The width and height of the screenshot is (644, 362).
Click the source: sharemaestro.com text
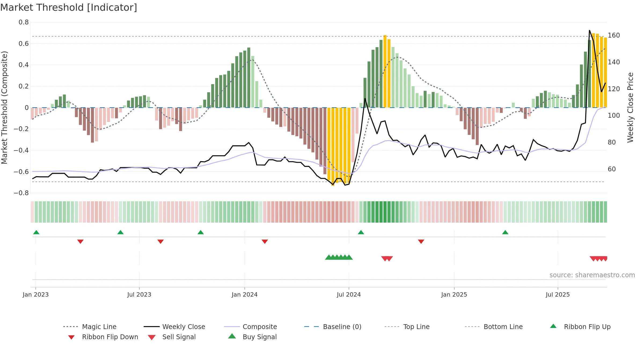point(592,275)
